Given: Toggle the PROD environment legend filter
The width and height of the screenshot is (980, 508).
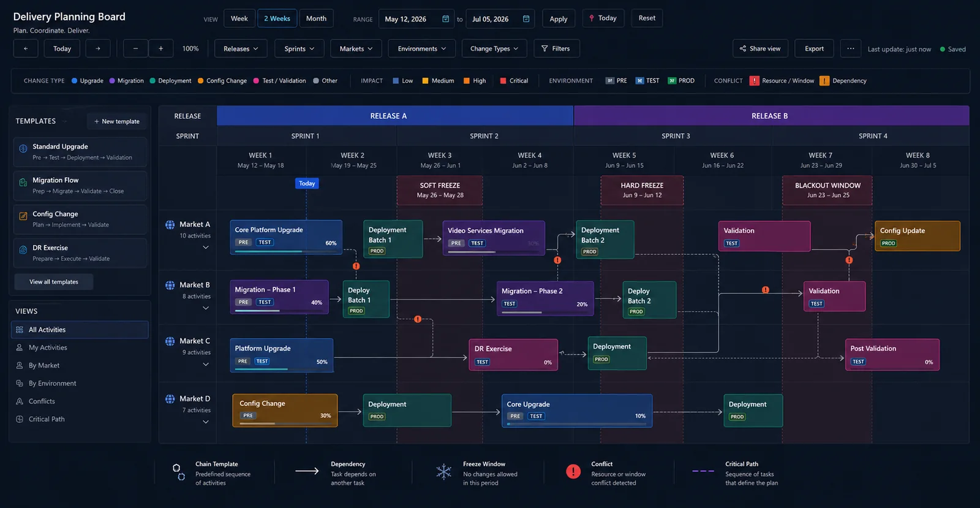Looking at the screenshot, I should [681, 81].
